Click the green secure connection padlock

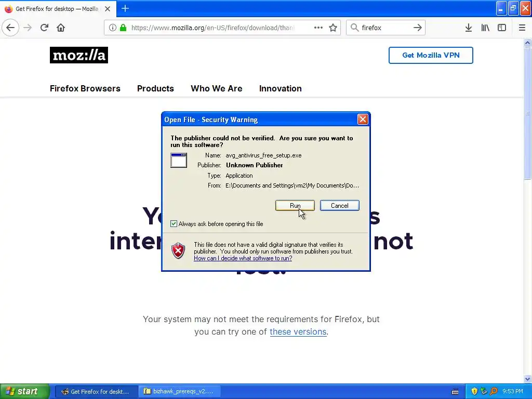click(x=123, y=28)
